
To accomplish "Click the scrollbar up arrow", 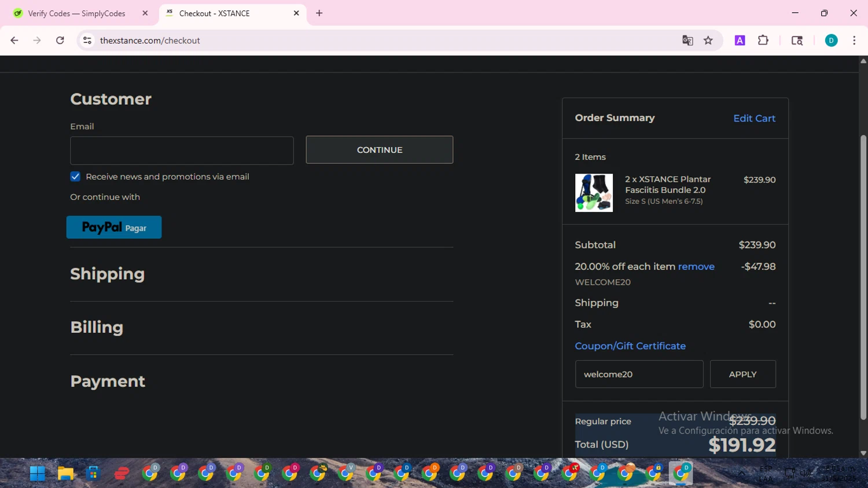I will (x=863, y=60).
